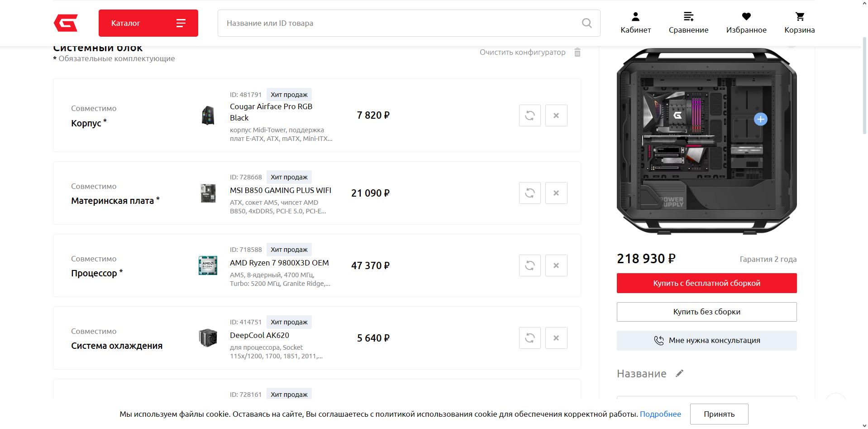Click the blue plus marker on case image
Screen dimensions: 868x429
point(760,119)
